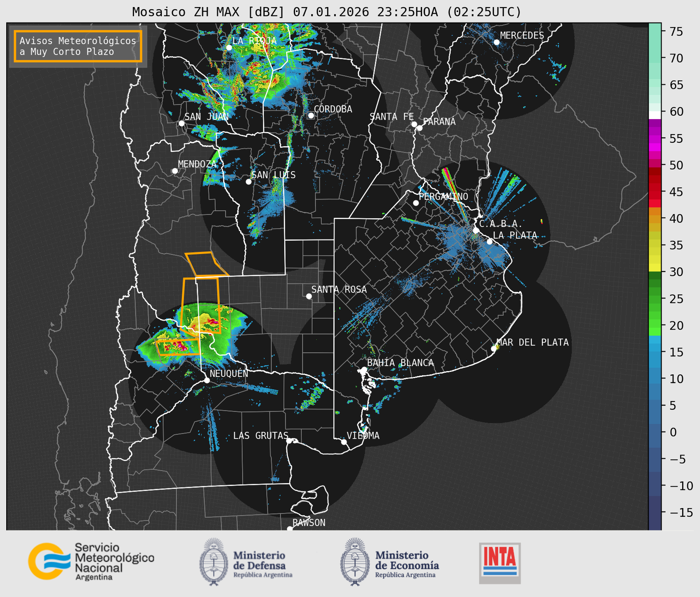
Task: Select the SAN LUIS city marker
Action: point(249,182)
